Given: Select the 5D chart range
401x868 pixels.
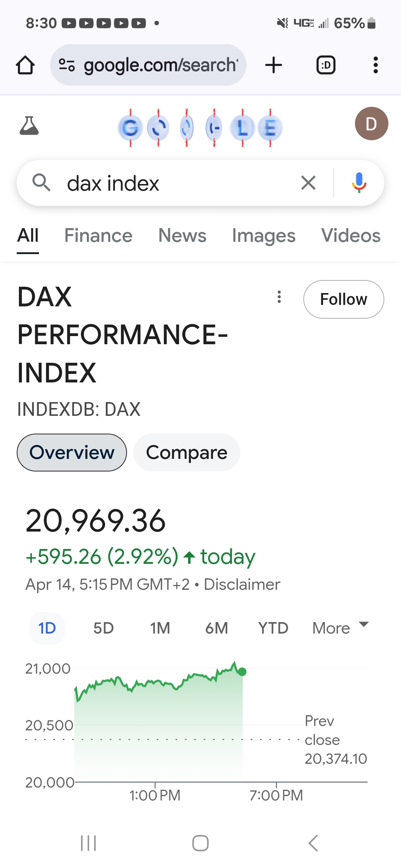Looking at the screenshot, I should (103, 628).
